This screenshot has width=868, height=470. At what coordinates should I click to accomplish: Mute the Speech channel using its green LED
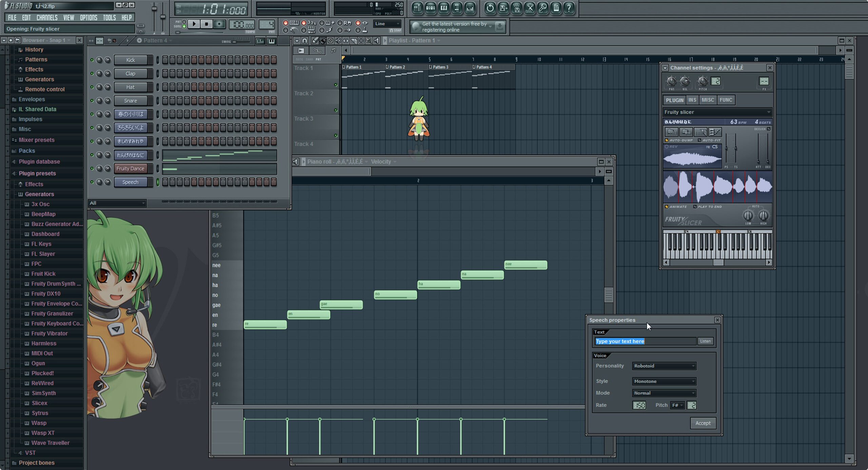(92, 182)
